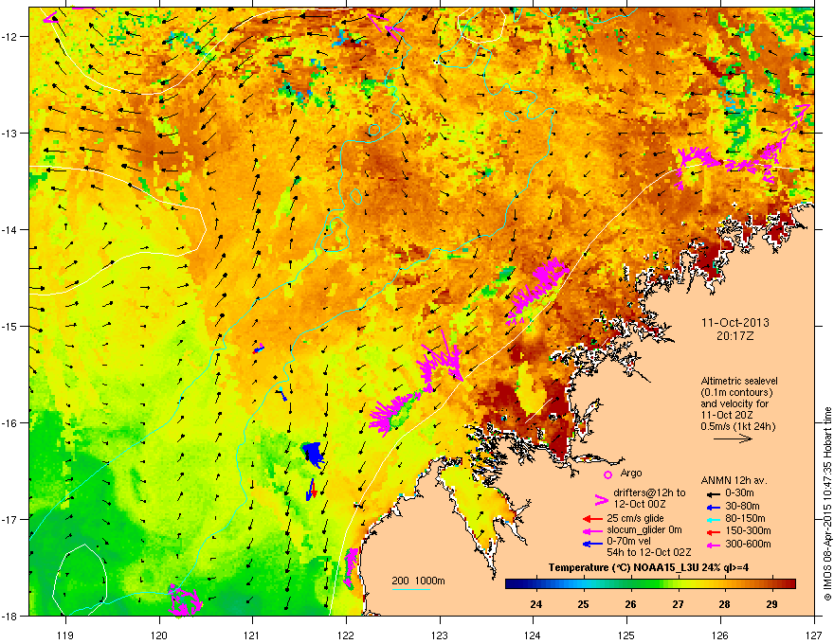Click the time label 20:17Z
The image size is (834, 644).
735,336
